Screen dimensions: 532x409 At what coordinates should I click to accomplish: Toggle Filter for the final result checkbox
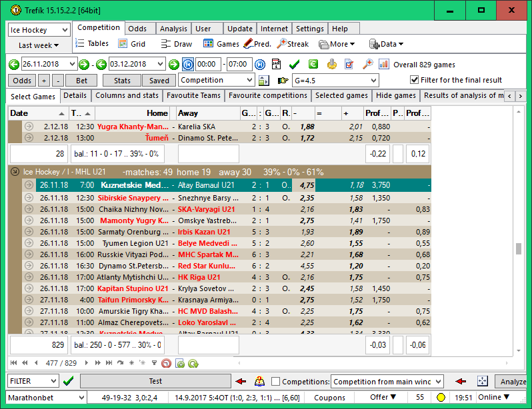413,80
